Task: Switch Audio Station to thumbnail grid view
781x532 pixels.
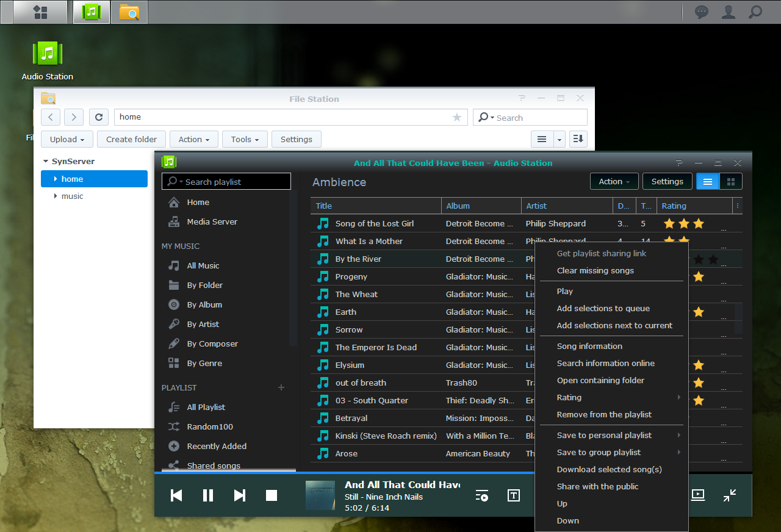Action: (x=731, y=181)
